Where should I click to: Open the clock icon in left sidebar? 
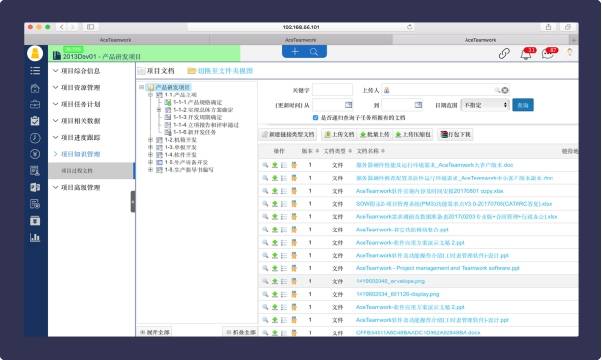pos(35,137)
